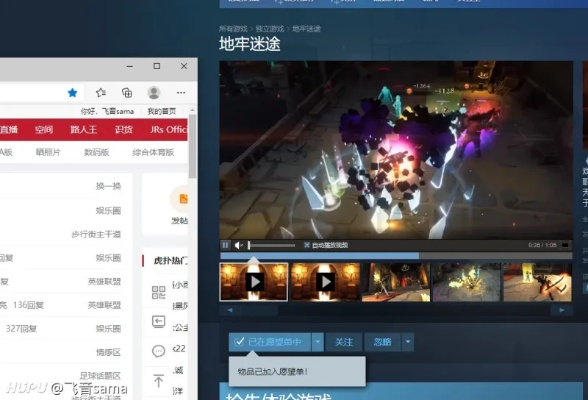The height and width of the screenshot is (400, 588).
Task: Toggle the 已在愿望单中 wishlist button
Action: click(x=270, y=342)
